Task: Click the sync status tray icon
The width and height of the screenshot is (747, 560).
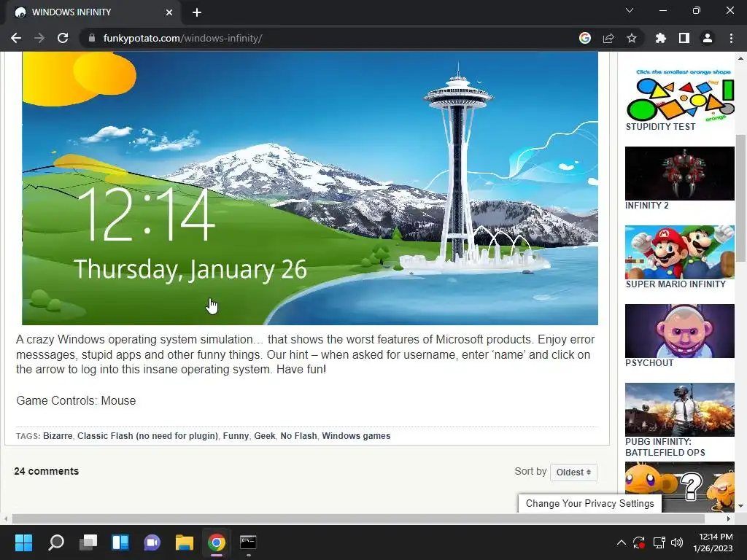Action: pyautogui.click(x=639, y=542)
